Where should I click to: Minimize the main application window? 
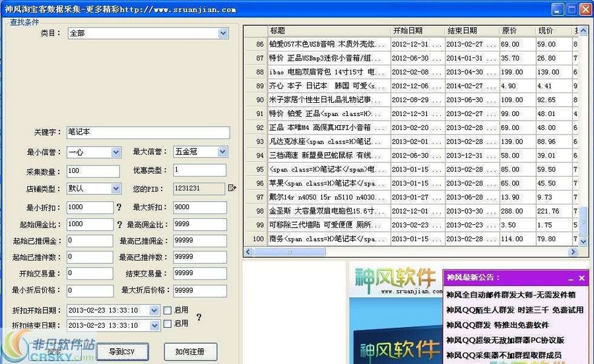point(557,9)
